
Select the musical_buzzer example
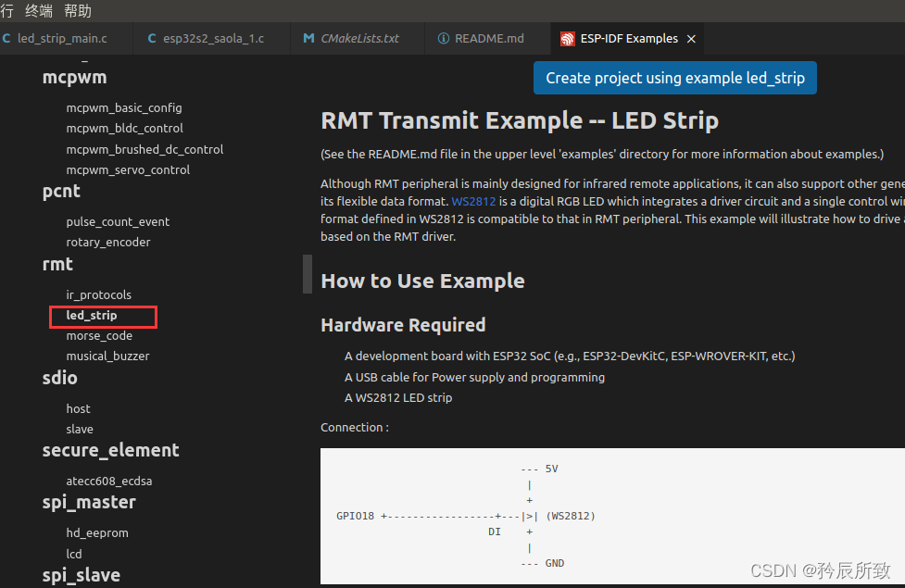click(107, 356)
